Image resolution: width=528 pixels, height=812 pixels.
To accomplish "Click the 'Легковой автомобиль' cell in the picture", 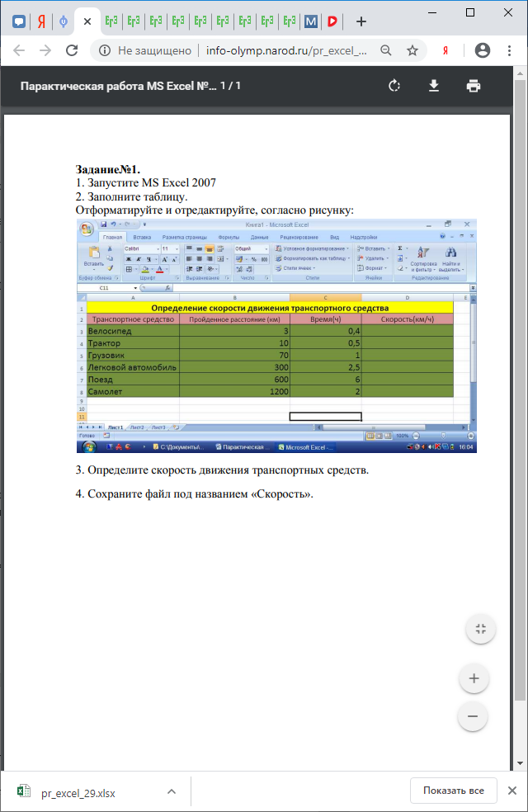I will click(x=133, y=367).
